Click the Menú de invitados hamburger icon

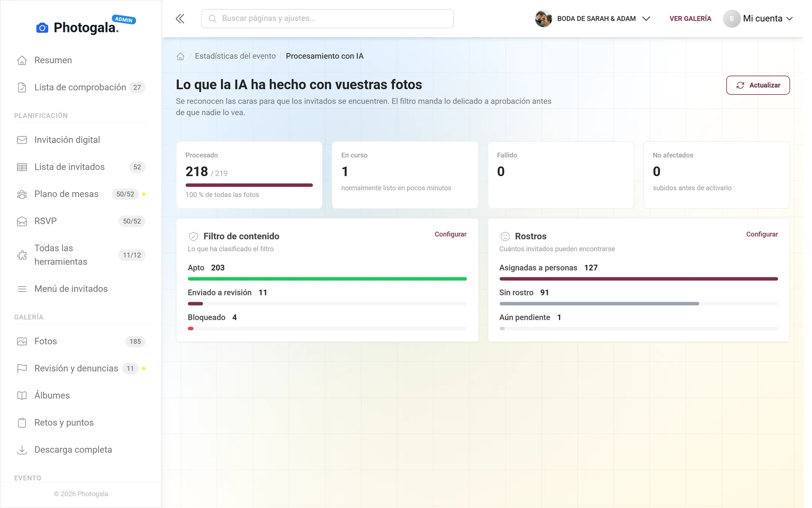tap(22, 289)
